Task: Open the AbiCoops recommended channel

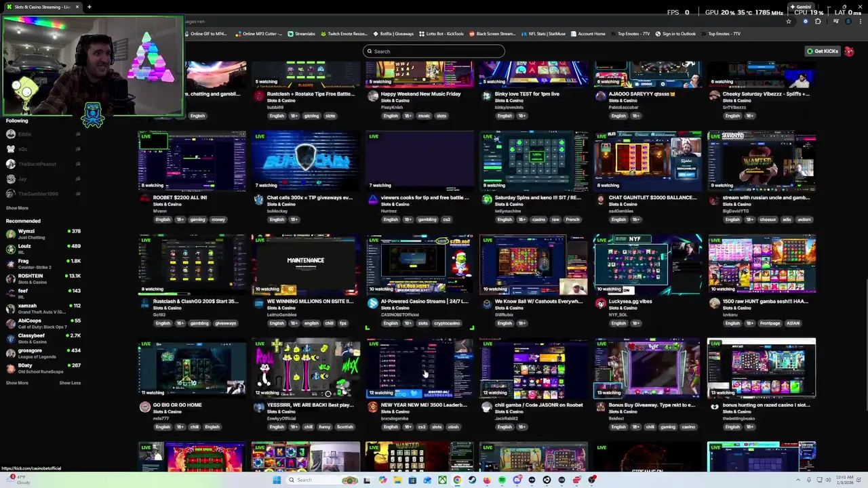Action: point(42,323)
